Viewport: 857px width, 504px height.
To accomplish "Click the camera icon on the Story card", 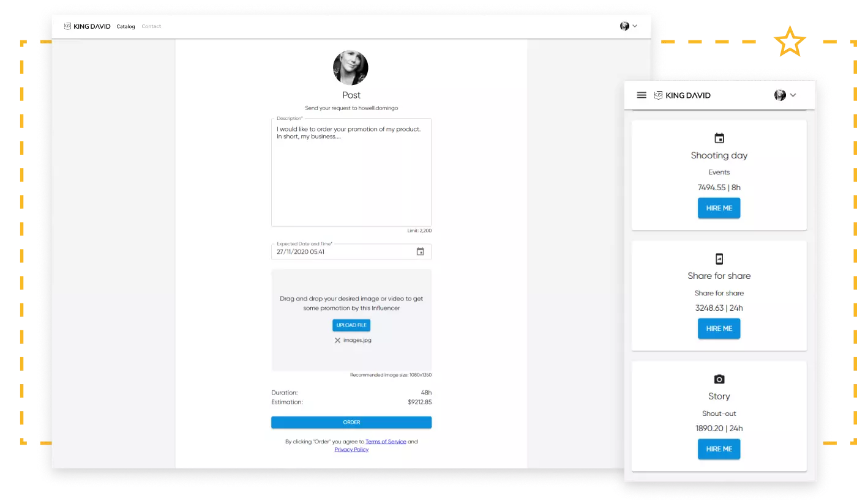I will 719,379.
